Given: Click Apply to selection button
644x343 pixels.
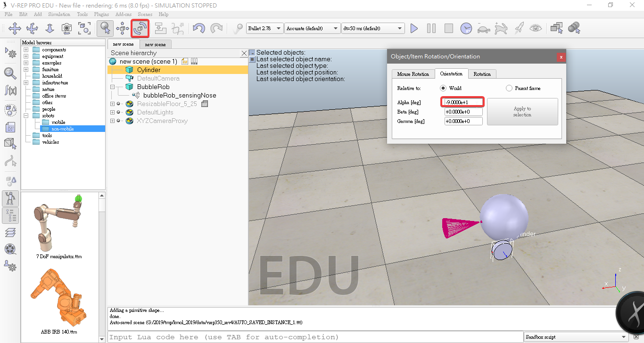Looking at the screenshot, I should point(522,112).
